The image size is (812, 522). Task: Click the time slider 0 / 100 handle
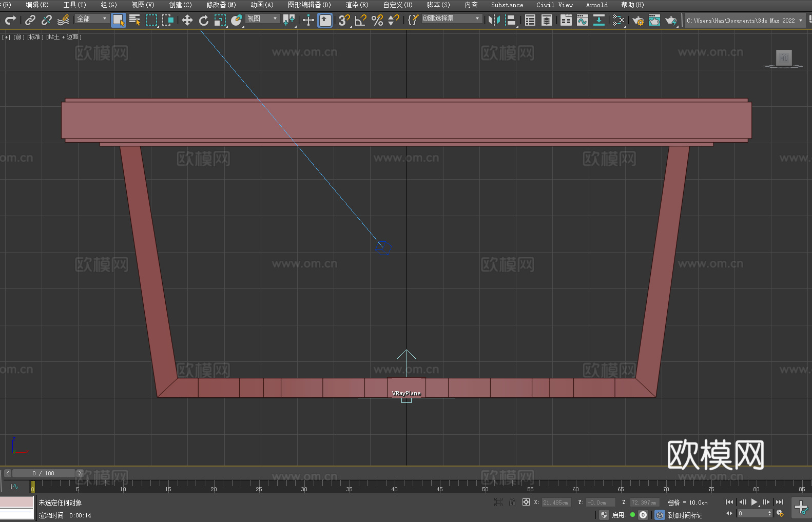click(44, 473)
